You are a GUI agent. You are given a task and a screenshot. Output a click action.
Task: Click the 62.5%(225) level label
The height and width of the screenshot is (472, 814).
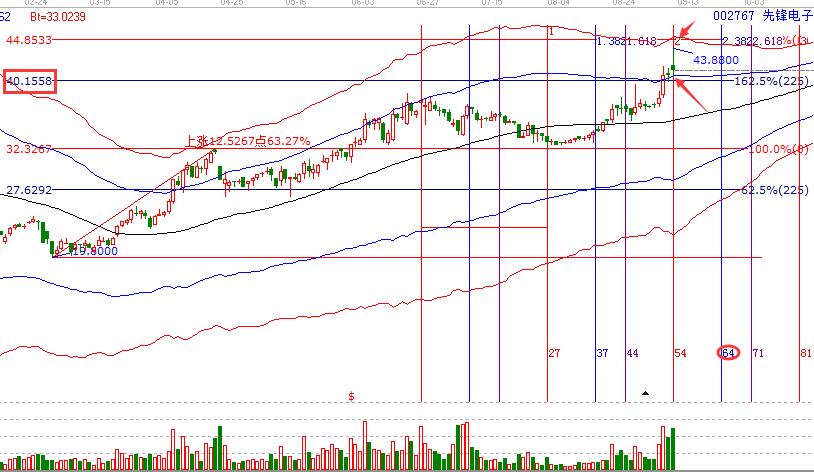(x=775, y=190)
